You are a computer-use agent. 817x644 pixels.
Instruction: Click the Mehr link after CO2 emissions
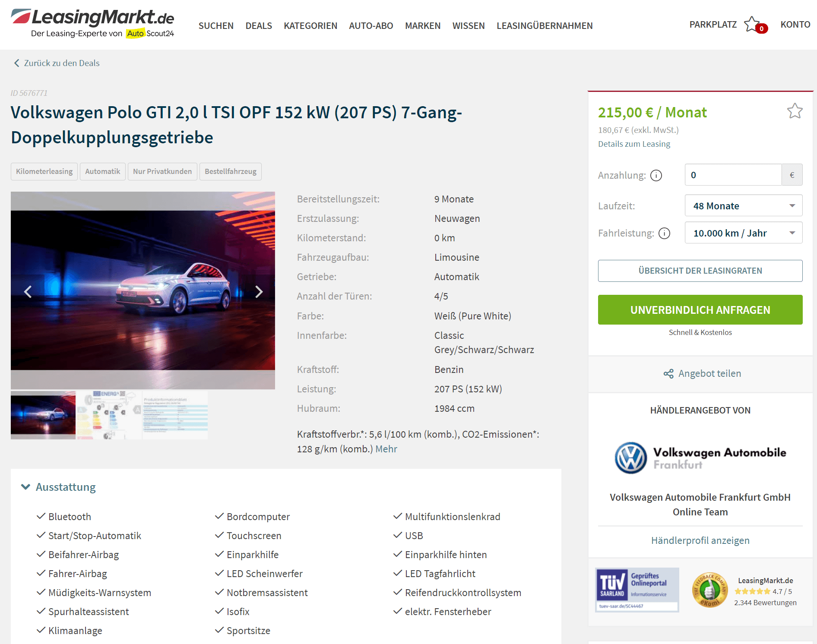click(386, 449)
